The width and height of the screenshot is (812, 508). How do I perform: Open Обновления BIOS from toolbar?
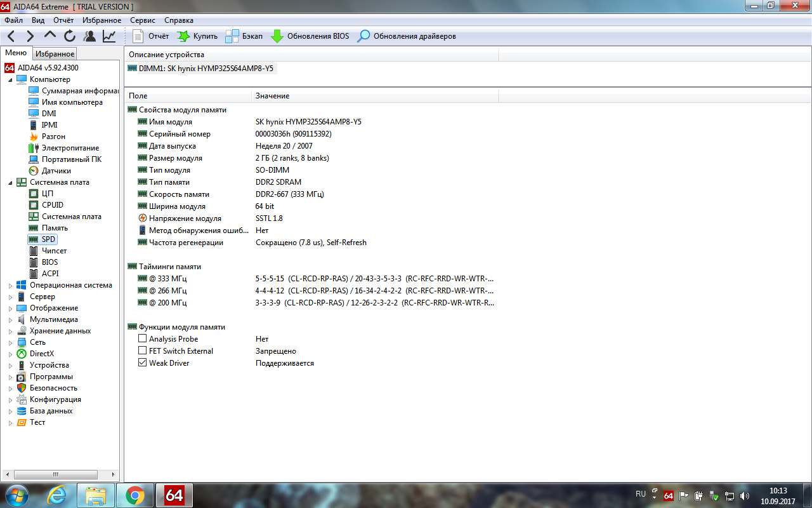pos(310,36)
